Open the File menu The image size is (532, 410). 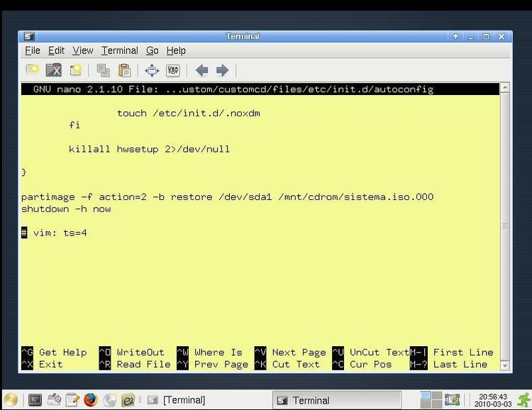tap(33, 50)
